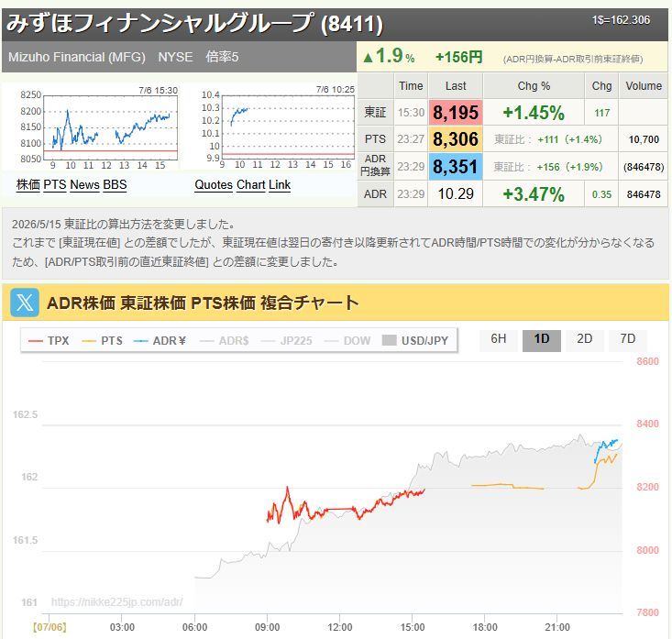
Task: Toggle the TPX series in legend
Action: point(49,341)
